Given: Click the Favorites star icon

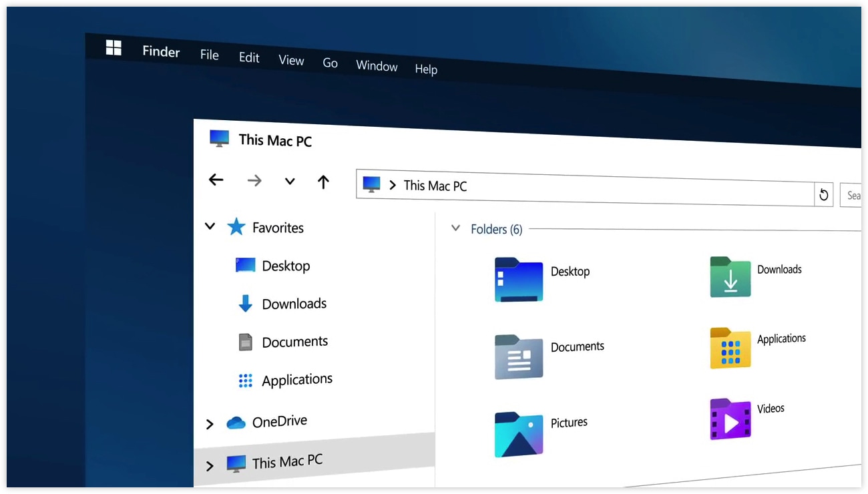Looking at the screenshot, I should [x=236, y=227].
